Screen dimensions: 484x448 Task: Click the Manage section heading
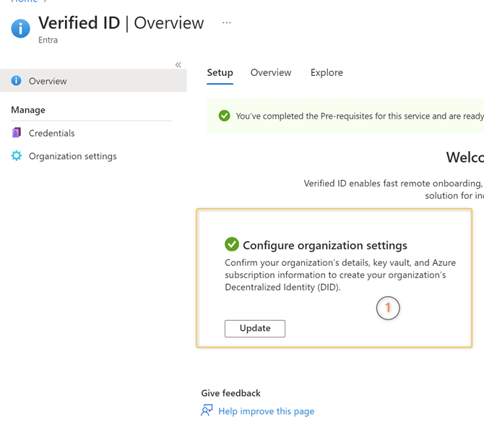28,110
